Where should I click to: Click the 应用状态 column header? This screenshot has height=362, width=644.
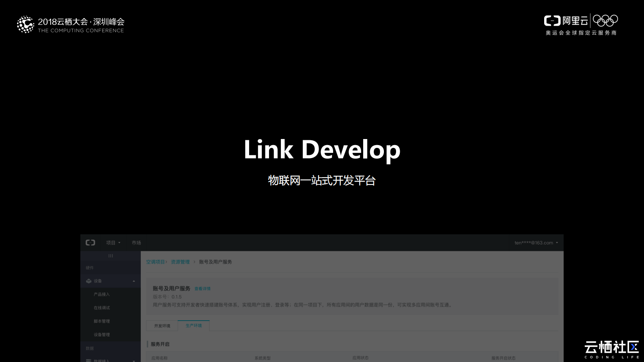pos(360,358)
